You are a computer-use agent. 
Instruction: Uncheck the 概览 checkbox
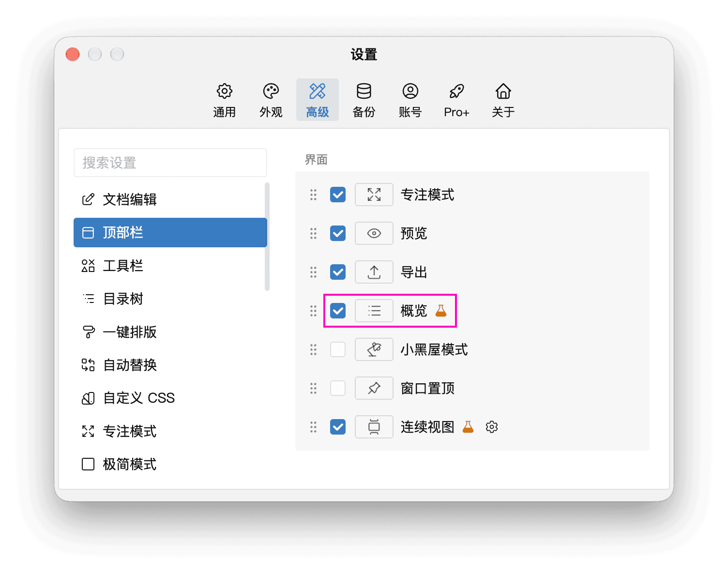tap(338, 311)
